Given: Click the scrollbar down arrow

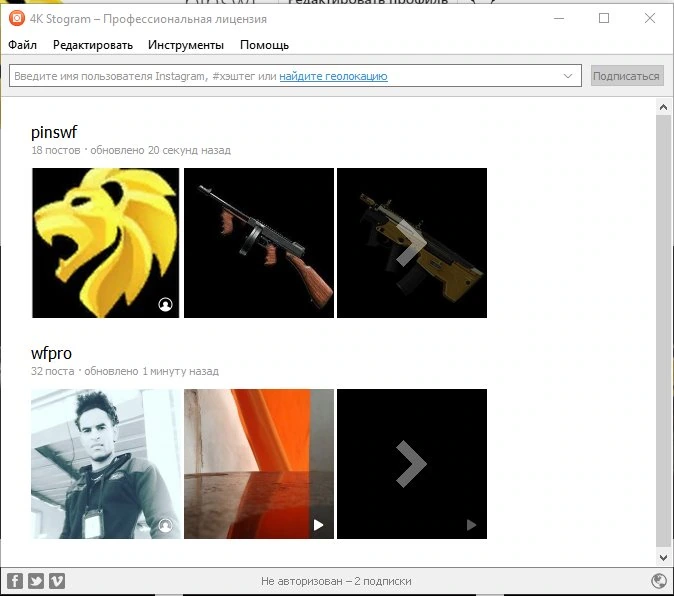Looking at the screenshot, I should 663,558.
